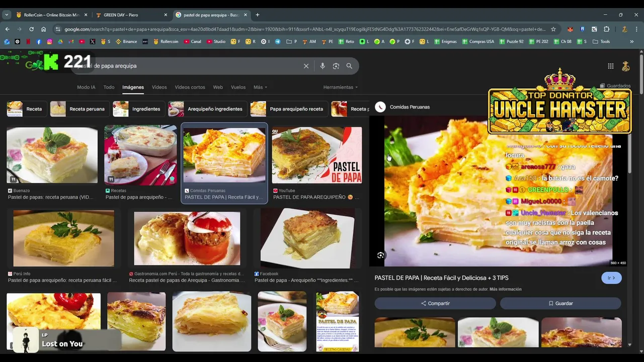The image size is (644, 362).
Task: Click the address bar URL
Action: pyautogui.click(x=304, y=29)
